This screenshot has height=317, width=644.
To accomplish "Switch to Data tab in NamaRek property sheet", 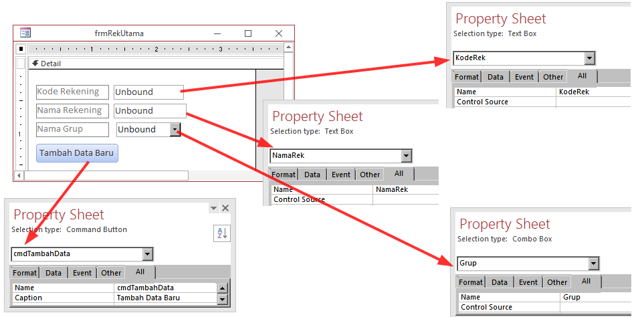I will 312,175.
